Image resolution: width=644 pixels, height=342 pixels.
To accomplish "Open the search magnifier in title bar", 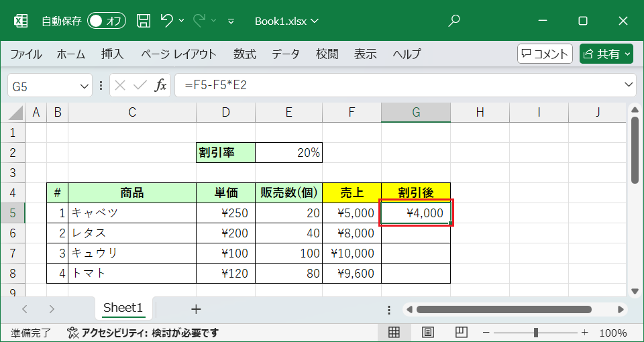I will 454,21.
